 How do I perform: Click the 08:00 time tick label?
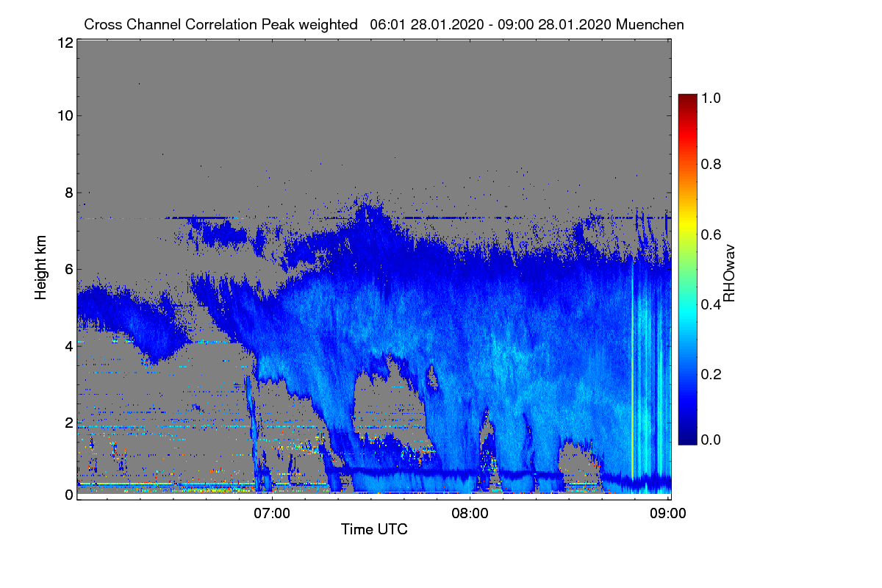pos(470,512)
